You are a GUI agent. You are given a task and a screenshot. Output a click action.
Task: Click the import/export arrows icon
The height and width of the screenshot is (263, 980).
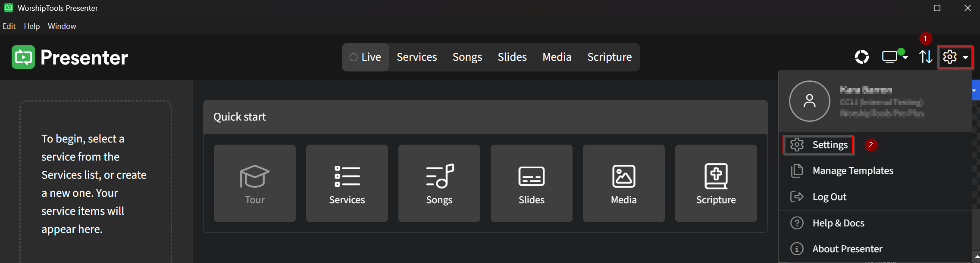925,57
